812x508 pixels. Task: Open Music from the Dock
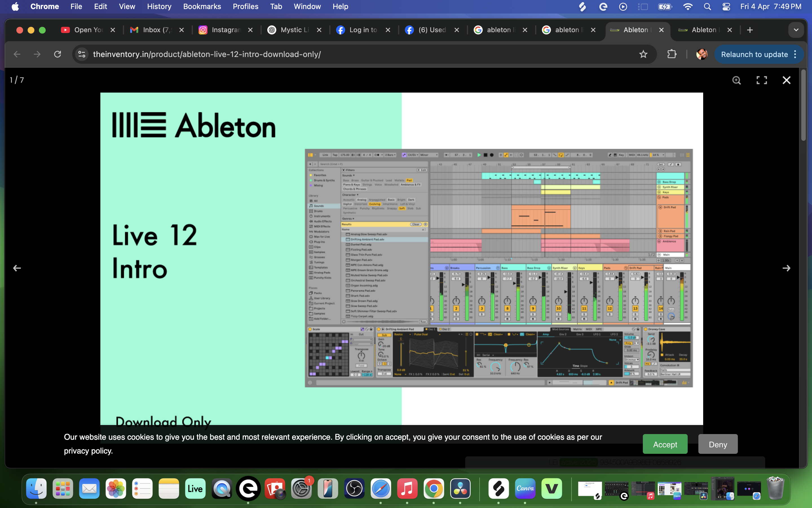coord(407,489)
